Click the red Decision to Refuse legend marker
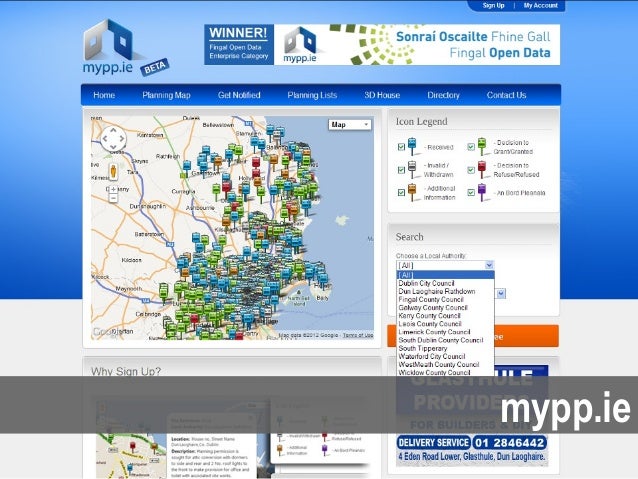Screen dimensions: 638x479 [x=482, y=169]
